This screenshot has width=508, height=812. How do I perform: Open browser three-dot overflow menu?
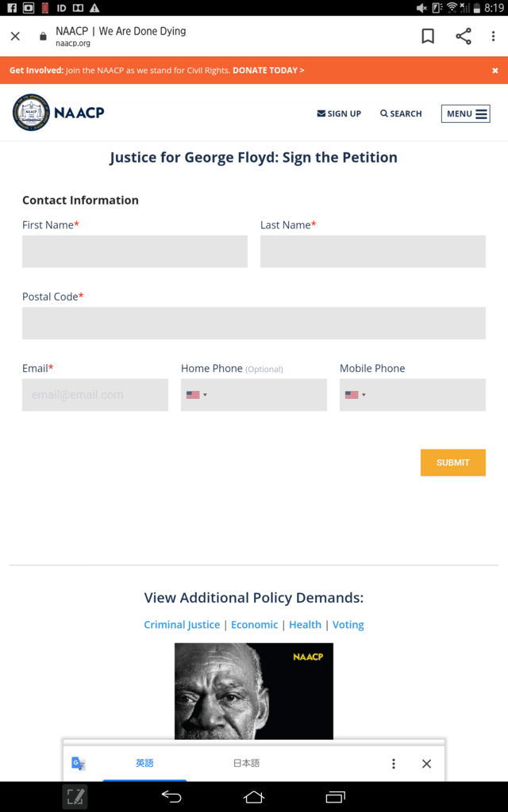493,36
